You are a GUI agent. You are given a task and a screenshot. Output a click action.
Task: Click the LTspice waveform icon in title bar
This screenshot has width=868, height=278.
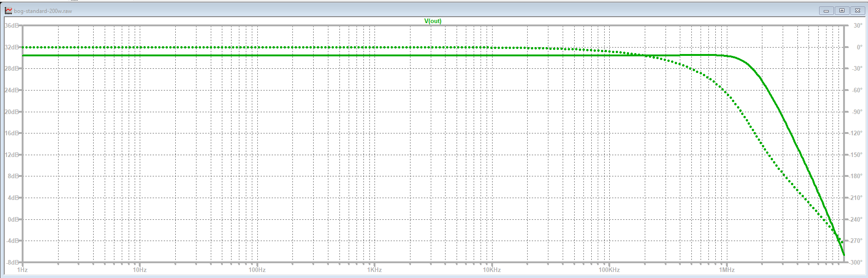click(x=8, y=11)
